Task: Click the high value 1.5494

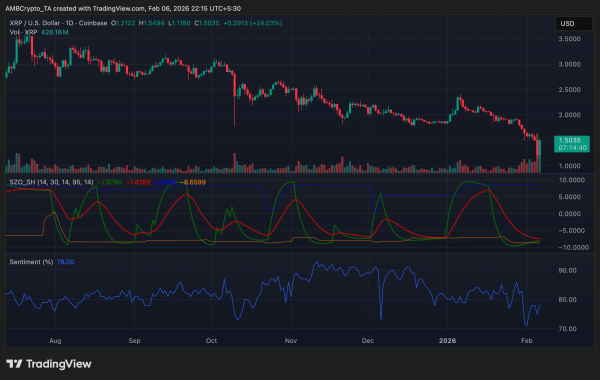Action: (x=154, y=23)
